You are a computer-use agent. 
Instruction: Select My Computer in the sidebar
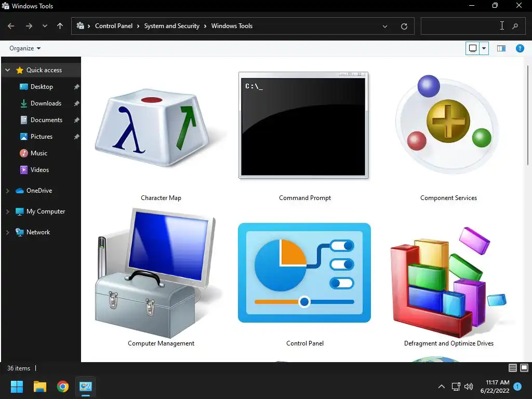tap(46, 211)
